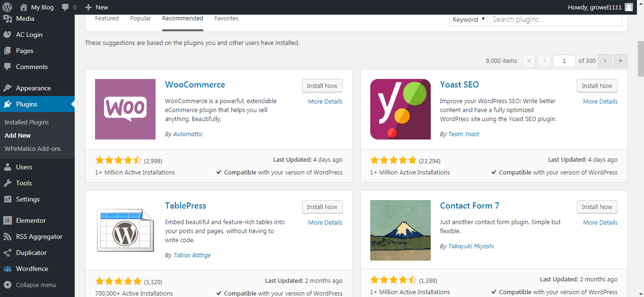This screenshot has width=644, height=297.
Task: Go to next page of plugins
Action: point(605,61)
